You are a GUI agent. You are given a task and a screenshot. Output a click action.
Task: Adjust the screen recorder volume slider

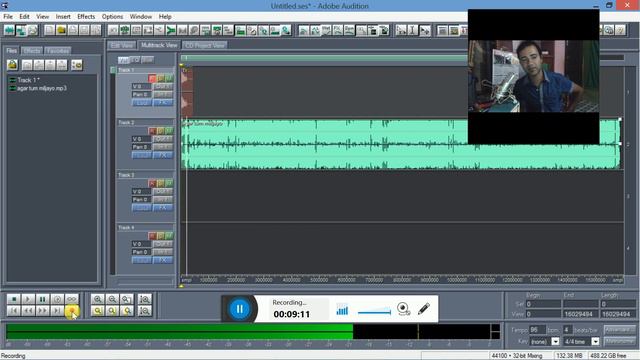[x=374, y=312]
